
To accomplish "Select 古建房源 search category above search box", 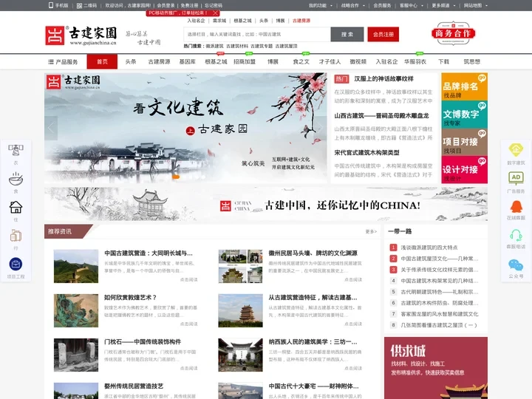I will (x=301, y=21).
